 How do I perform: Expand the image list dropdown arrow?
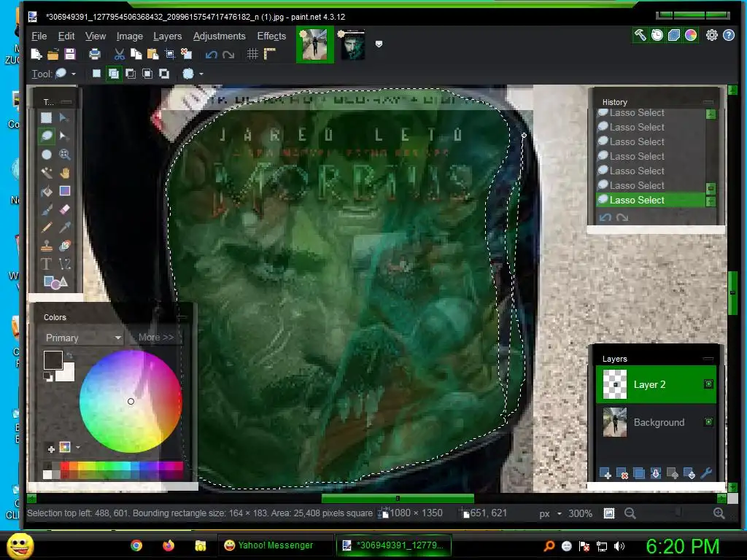pyautogui.click(x=379, y=44)
